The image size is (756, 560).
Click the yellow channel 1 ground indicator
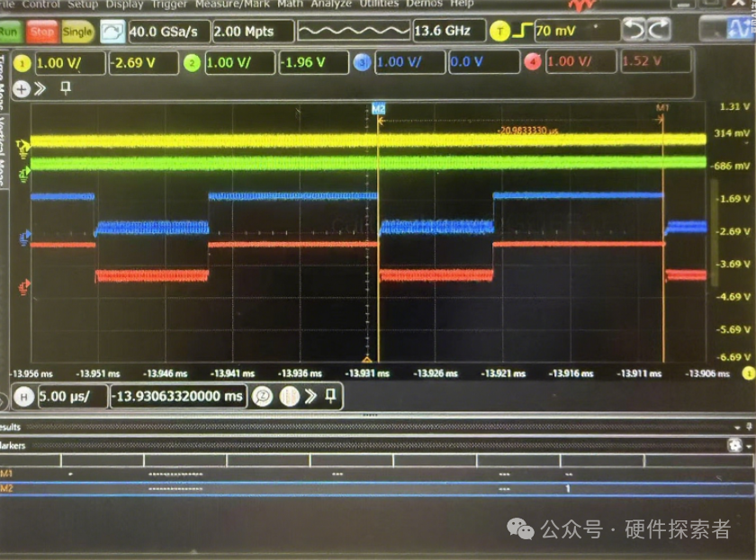point(22,149)
